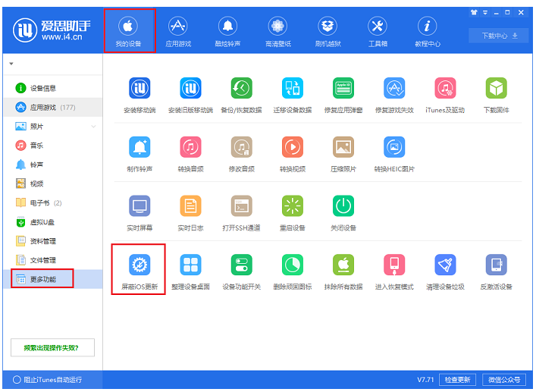Open the title bar dropdown menu icon
The image size is (536, 392).
tap(484, 13)
